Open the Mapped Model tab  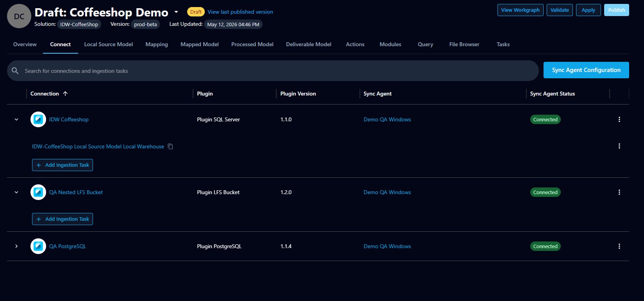point(200,44)
